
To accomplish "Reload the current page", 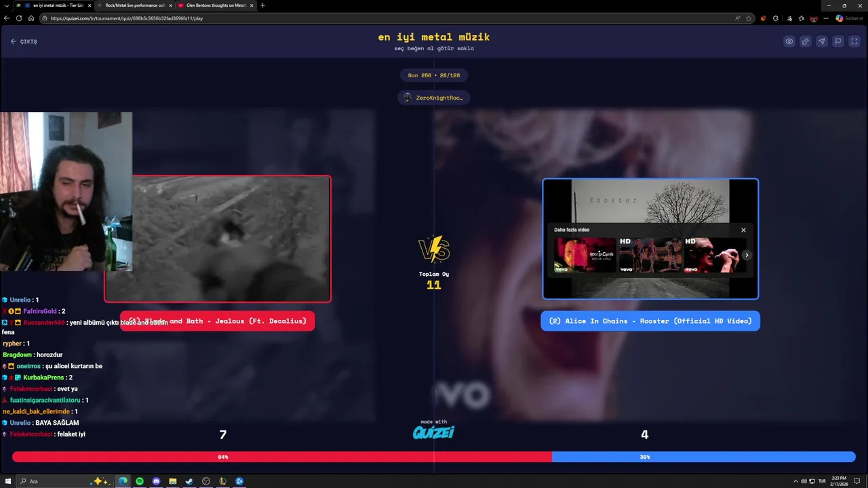I will tap(19, 18).
